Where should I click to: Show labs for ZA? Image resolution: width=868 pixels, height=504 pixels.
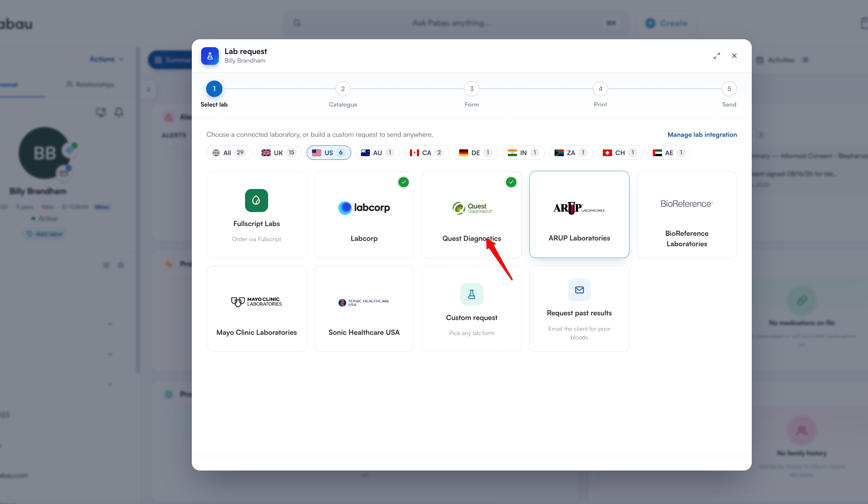[x=571, y=153]
